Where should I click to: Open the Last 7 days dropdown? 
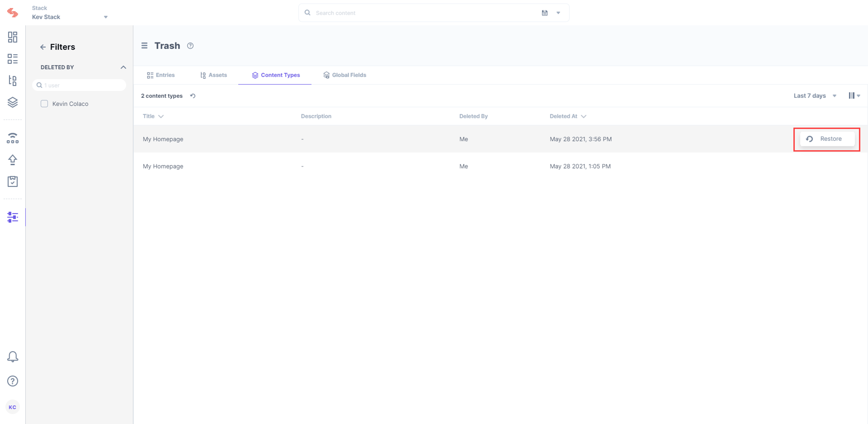click(814, 96)
